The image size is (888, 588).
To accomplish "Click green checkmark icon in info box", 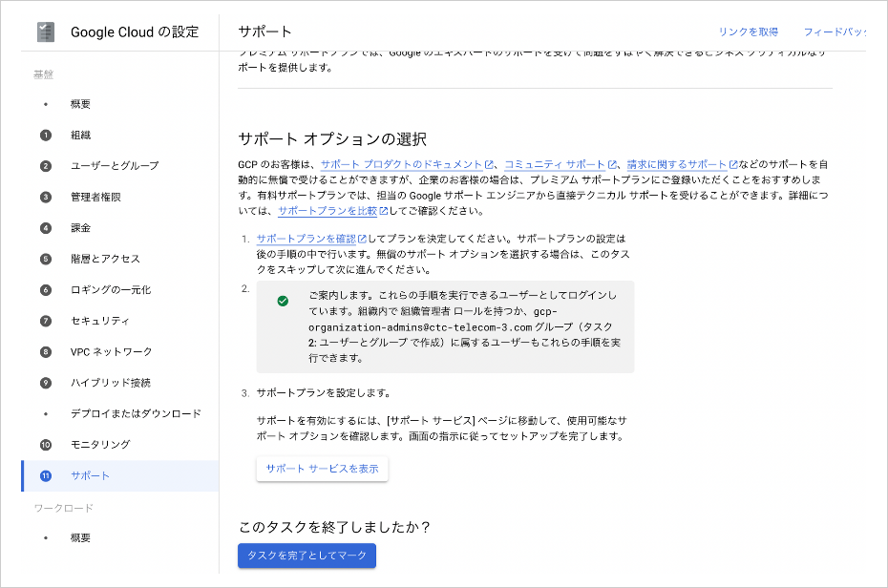I will (x=283, y=301).
